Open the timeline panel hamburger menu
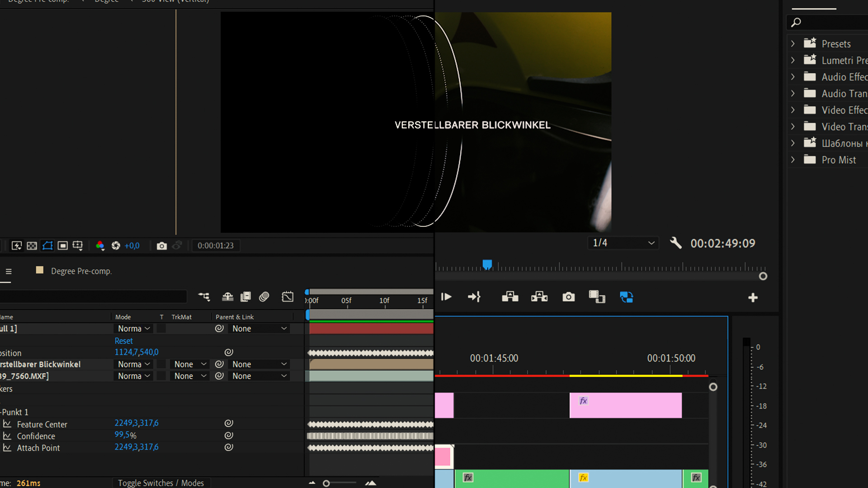 [9, 271]
